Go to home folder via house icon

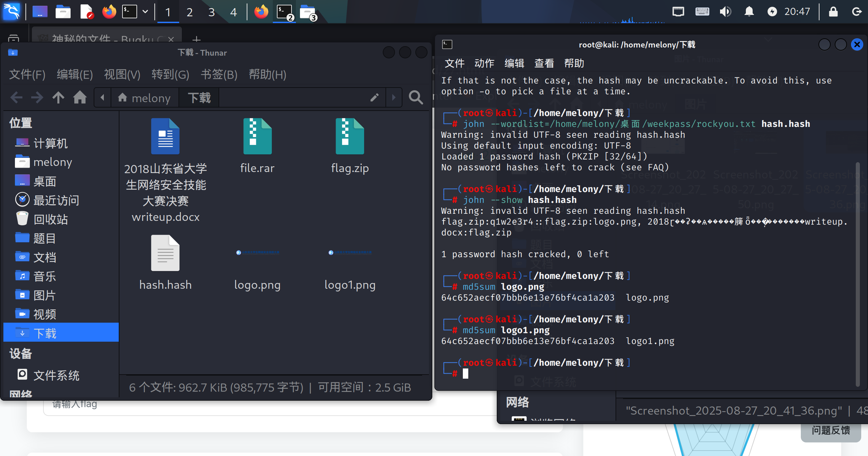80,98
